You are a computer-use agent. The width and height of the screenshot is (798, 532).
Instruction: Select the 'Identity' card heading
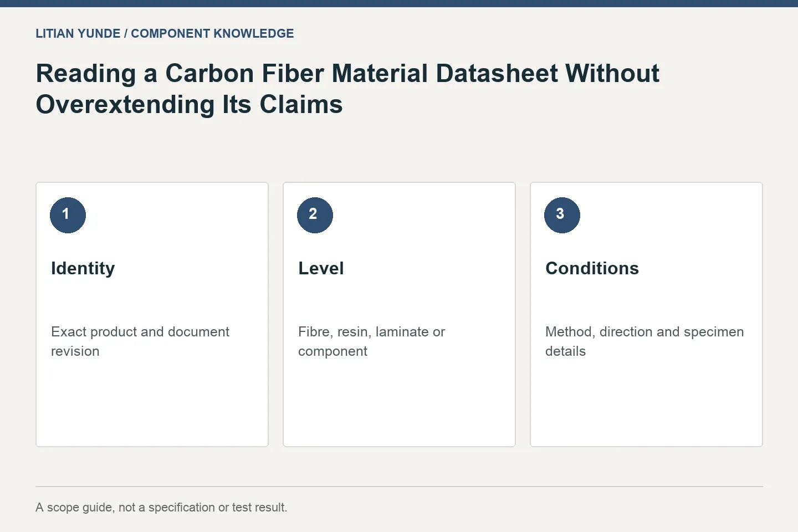click(x=83, y=268)
